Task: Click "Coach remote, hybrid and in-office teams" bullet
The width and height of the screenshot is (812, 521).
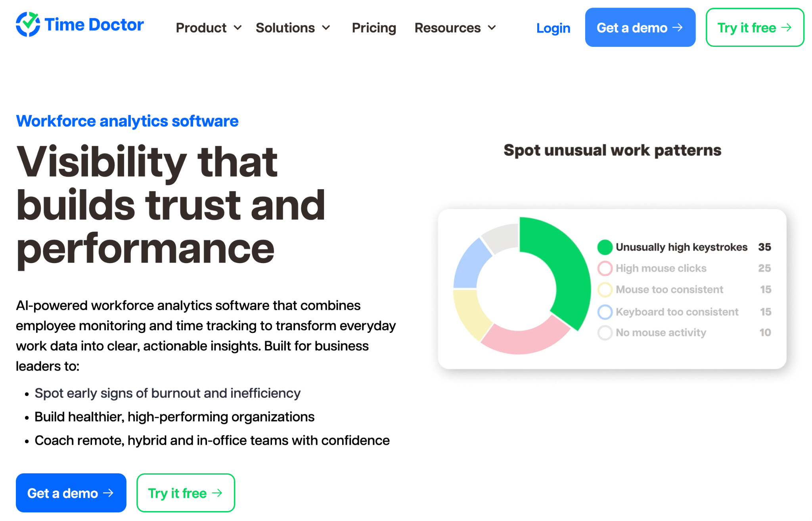Action: (212, 440)
